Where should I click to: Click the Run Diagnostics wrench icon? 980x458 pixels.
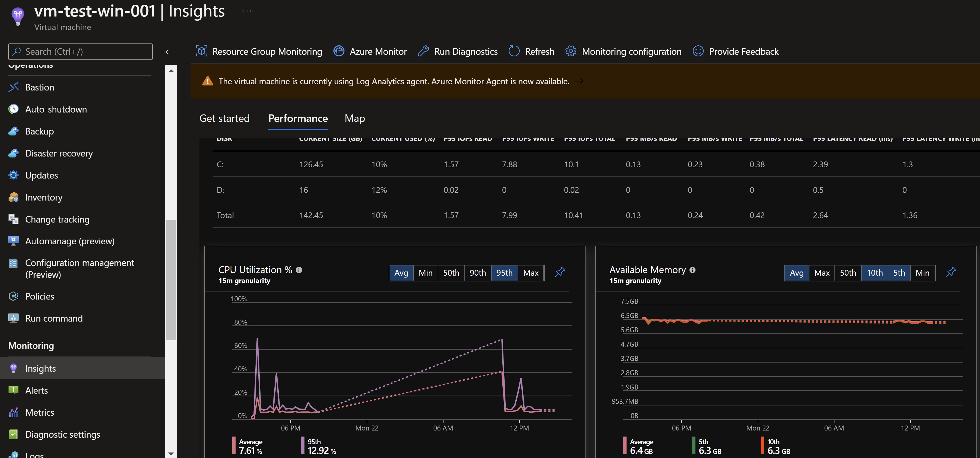click(x=423, y=51)
